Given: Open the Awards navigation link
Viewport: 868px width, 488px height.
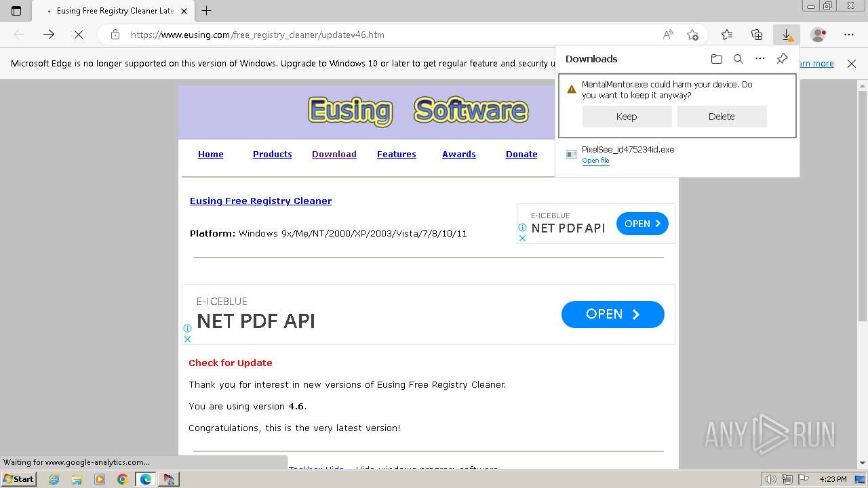Looking at the screenshot, I should 458,155.
